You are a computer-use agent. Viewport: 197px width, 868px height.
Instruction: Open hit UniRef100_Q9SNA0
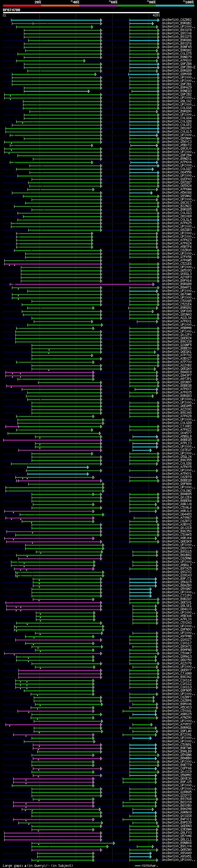[177, 139]
